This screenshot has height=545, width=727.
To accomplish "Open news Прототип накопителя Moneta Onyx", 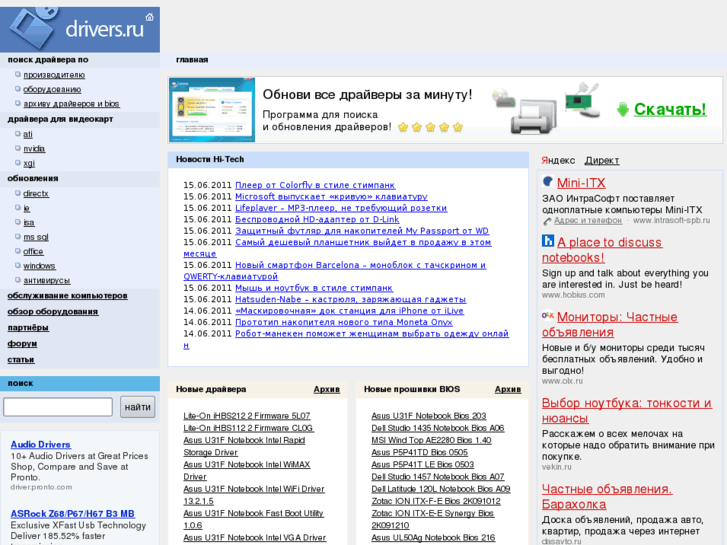I will [x=344, y=322].
